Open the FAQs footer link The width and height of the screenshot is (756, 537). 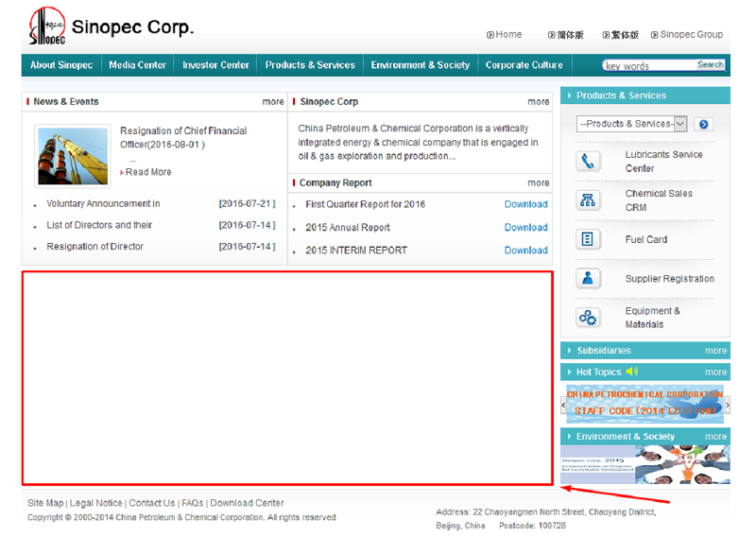pos(193,503)
